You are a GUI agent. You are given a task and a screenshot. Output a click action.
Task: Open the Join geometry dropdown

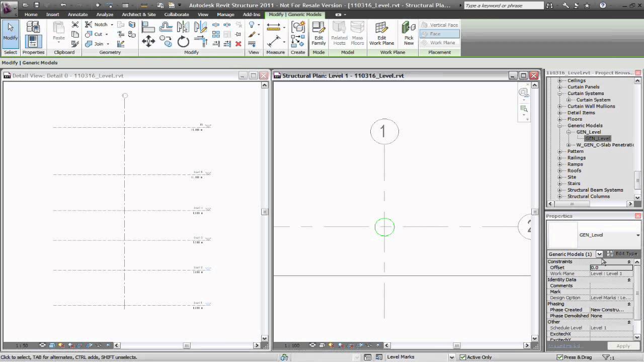tap(108, 44)
